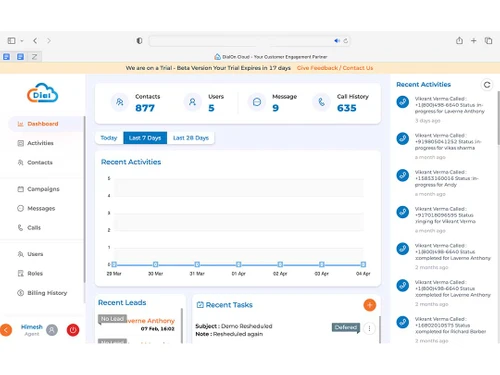Click the Message count 9
This screenshot has height=375, width=500.
[275, 108]
